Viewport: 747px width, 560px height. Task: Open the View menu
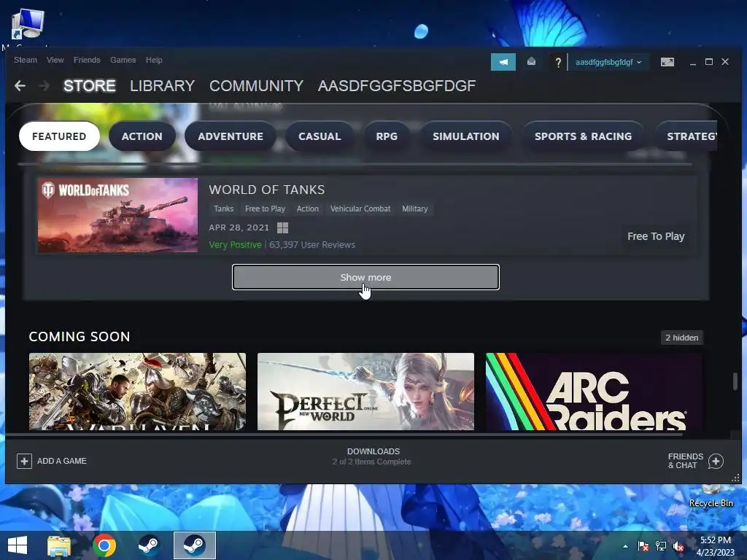tap(55, 60)
